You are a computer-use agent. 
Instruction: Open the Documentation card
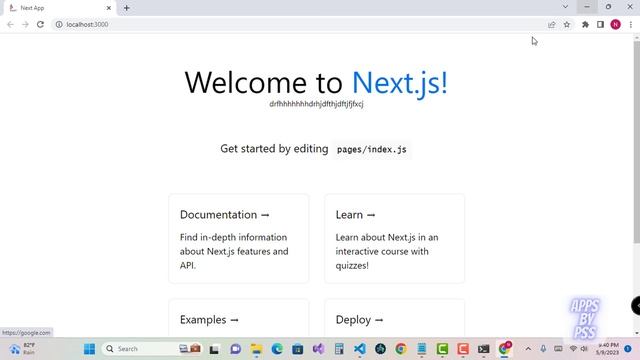pyautogui.click(x=239, y=239)
